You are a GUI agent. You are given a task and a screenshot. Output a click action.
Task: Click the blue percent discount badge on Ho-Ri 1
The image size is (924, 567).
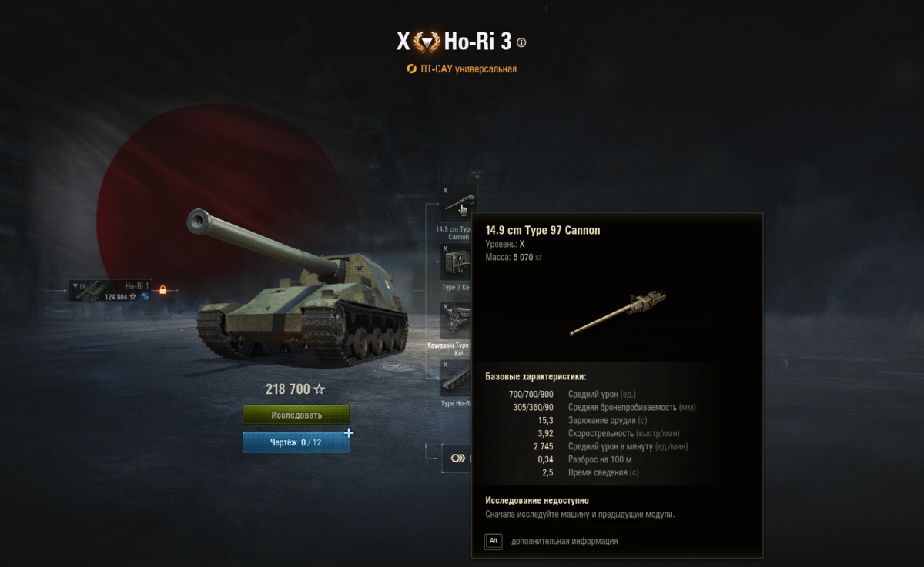145,296
